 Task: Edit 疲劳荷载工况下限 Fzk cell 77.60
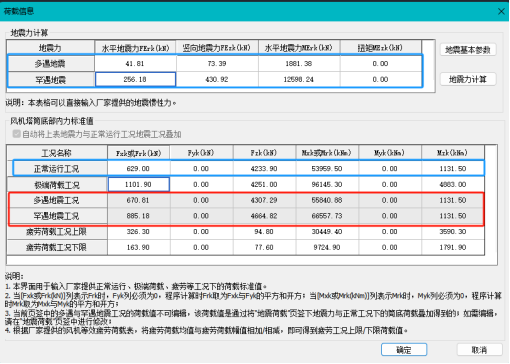(x=264, y=247)
